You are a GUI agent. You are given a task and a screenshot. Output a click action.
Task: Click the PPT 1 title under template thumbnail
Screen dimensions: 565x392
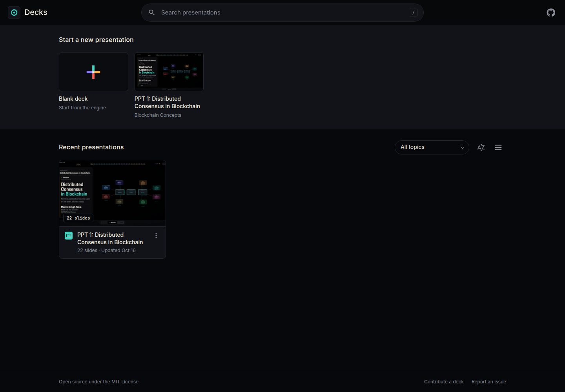coord(167,102)
